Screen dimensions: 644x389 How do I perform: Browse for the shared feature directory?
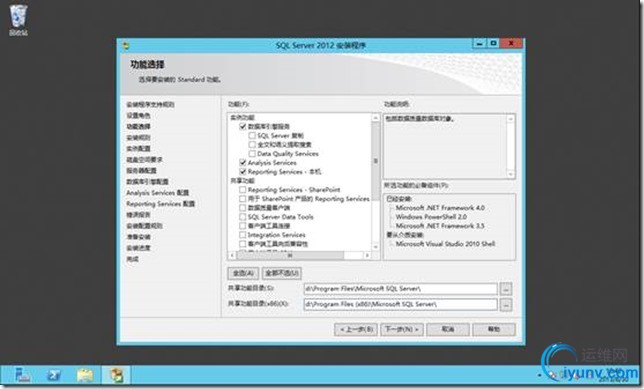506,289
